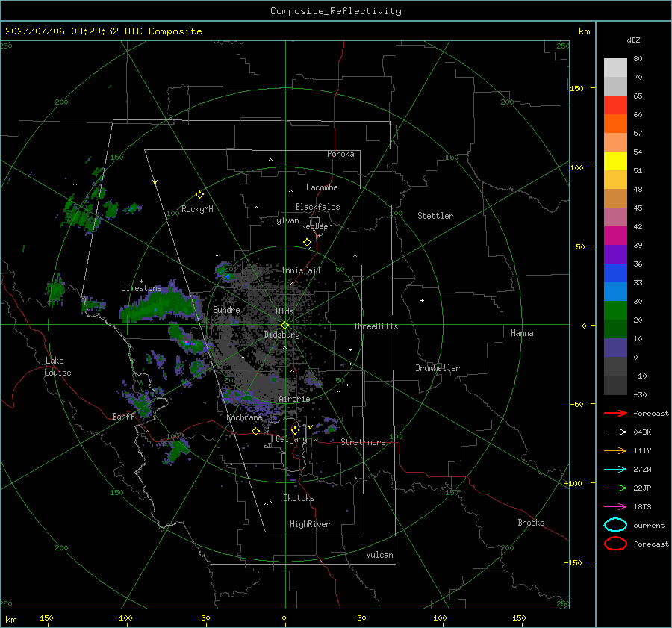
Task: Click the Brooks label
Action: coord(531,523)
